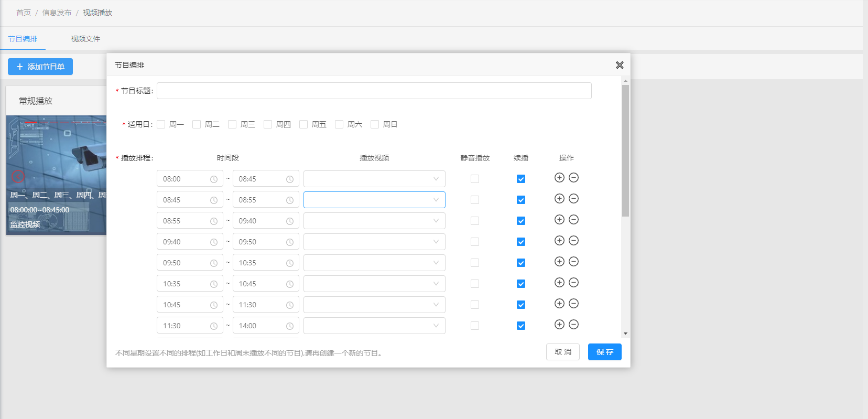Click clock icon in 14:00 end time

click(x=290, y=326)
